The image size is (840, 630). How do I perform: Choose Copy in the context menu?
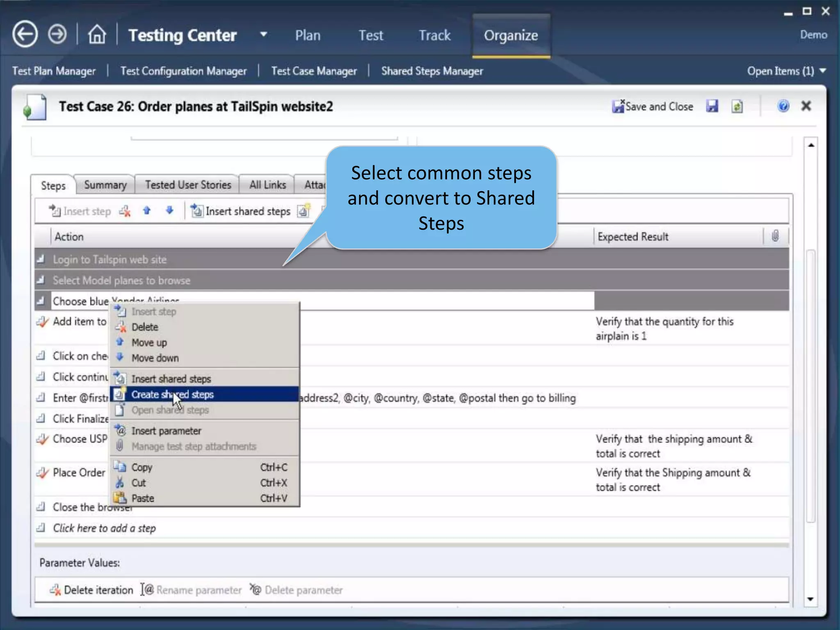205,467
